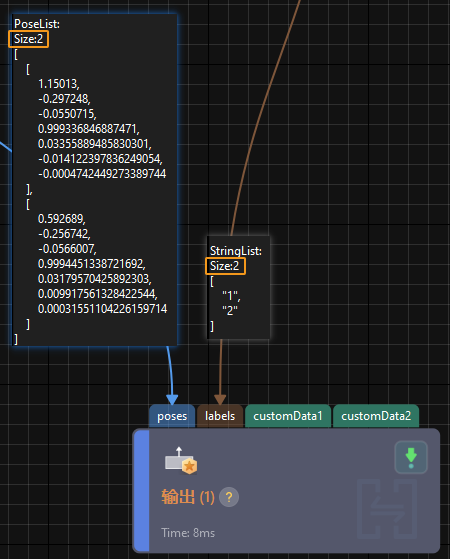This screenshot has width=450, height=559.
Task: Click the Time: 8ms label
Action: [188, 533]
